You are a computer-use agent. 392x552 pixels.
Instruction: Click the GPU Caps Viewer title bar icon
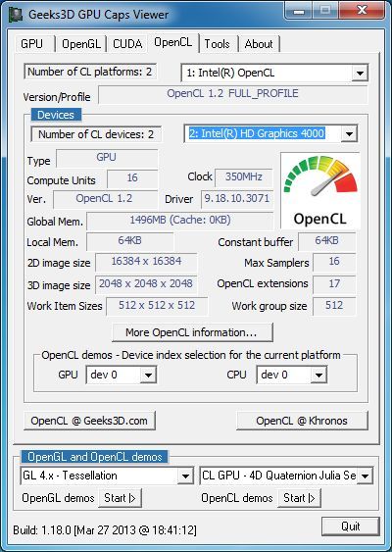pyautogui.click(x=15, y=15)
